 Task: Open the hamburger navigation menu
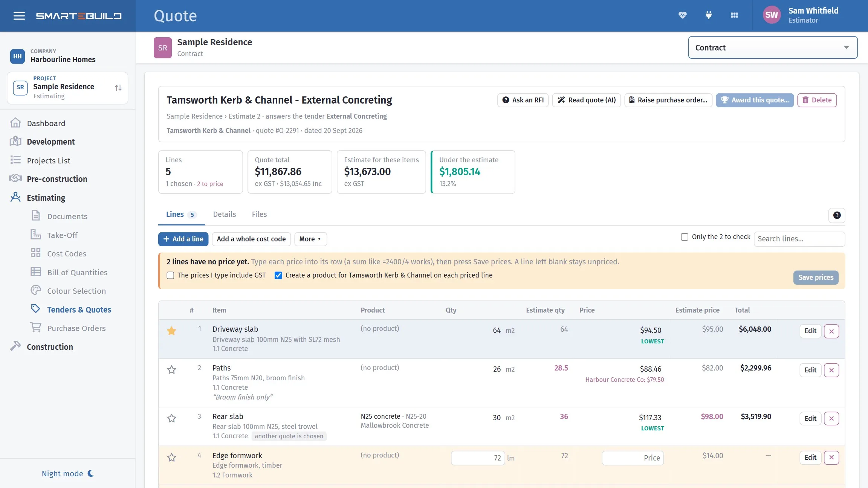point(19,16)
